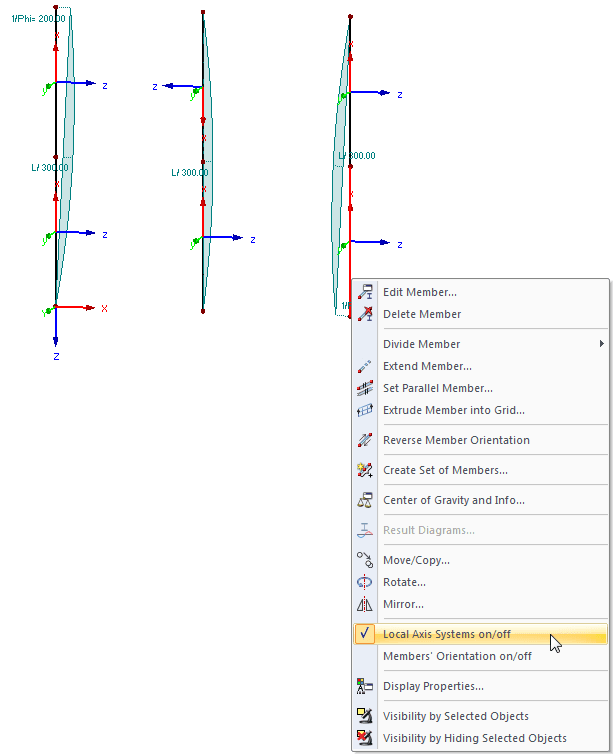The height and width of the screenshot is (755, 613).
Task: Click the Rotate icon
Action: click(x=365, y=582)
